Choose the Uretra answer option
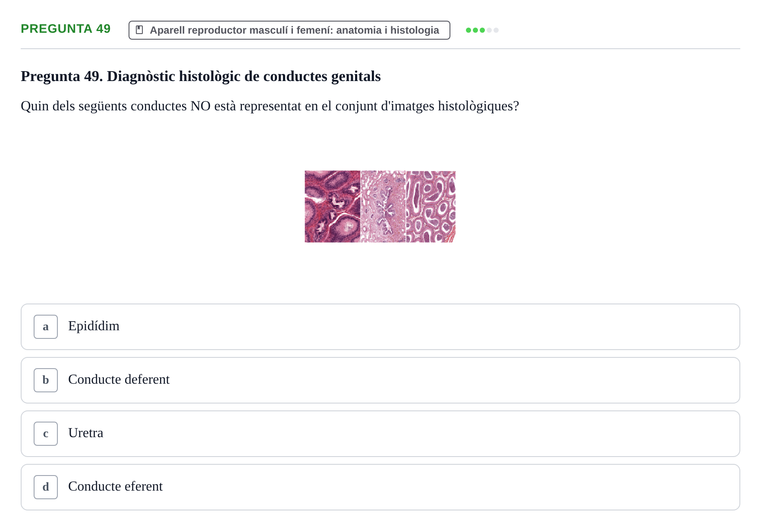Image resolution: width=761 pixels, height=532 pixels. [x=380, y=434]
